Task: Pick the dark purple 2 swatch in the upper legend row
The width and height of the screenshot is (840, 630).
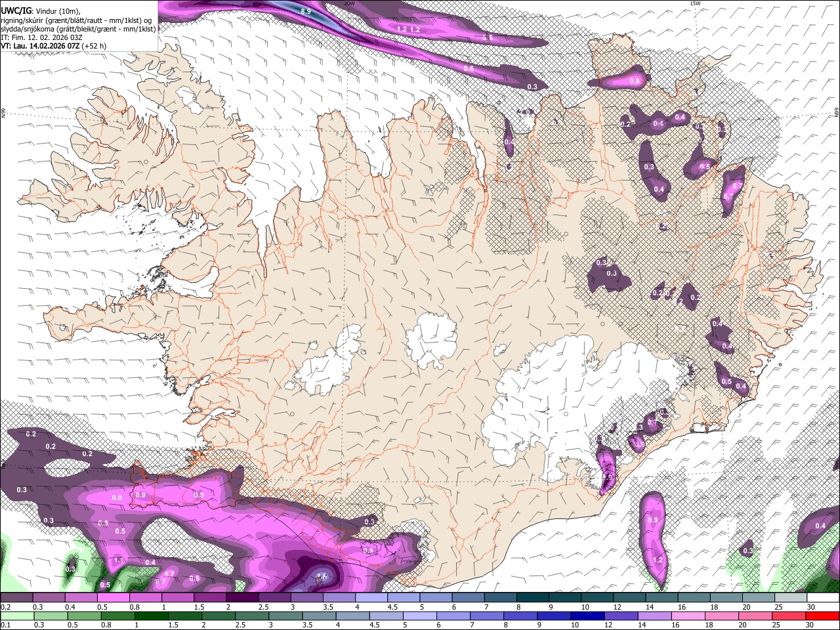Action: tap(241, 598)
